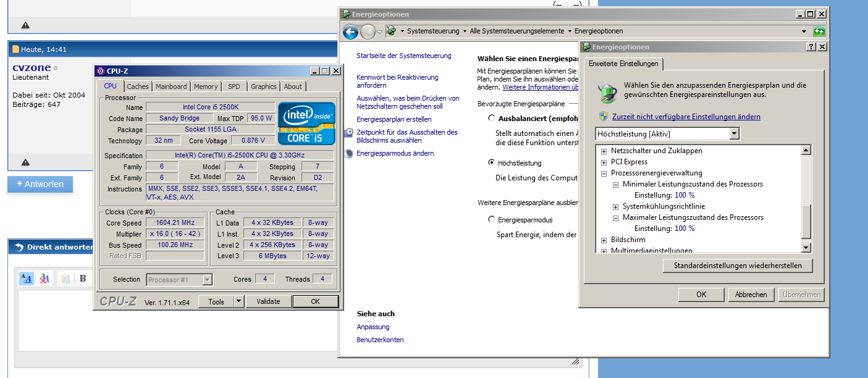Click the settings tree scrollbar thumb

[x=806, y=222]
